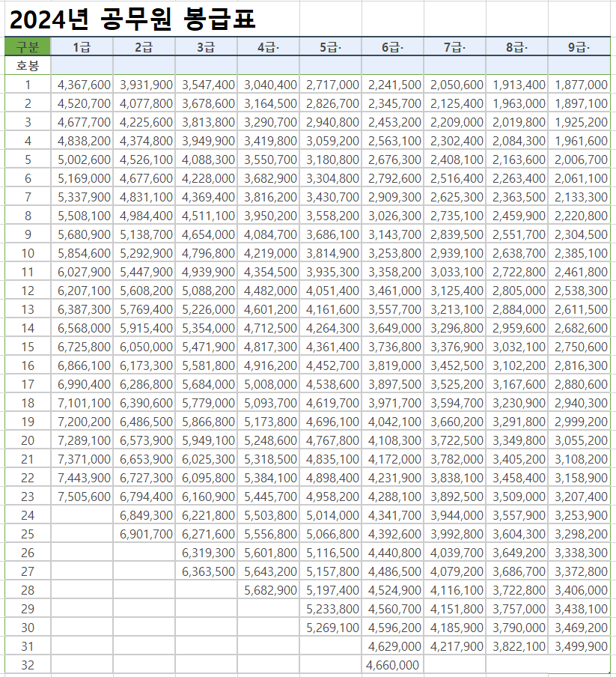Click the green '구분' header cell
616x677 pixels.
click(28, 46)
